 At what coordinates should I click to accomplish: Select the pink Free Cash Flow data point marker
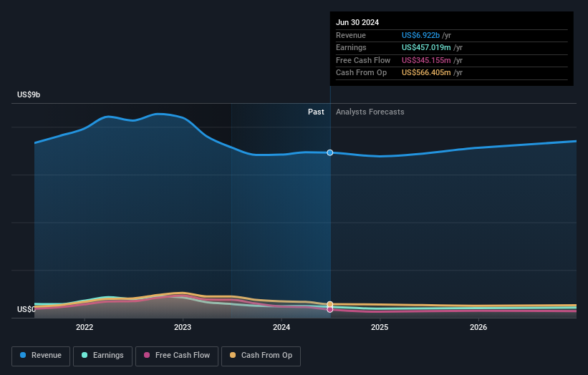(x=330, y=310)
